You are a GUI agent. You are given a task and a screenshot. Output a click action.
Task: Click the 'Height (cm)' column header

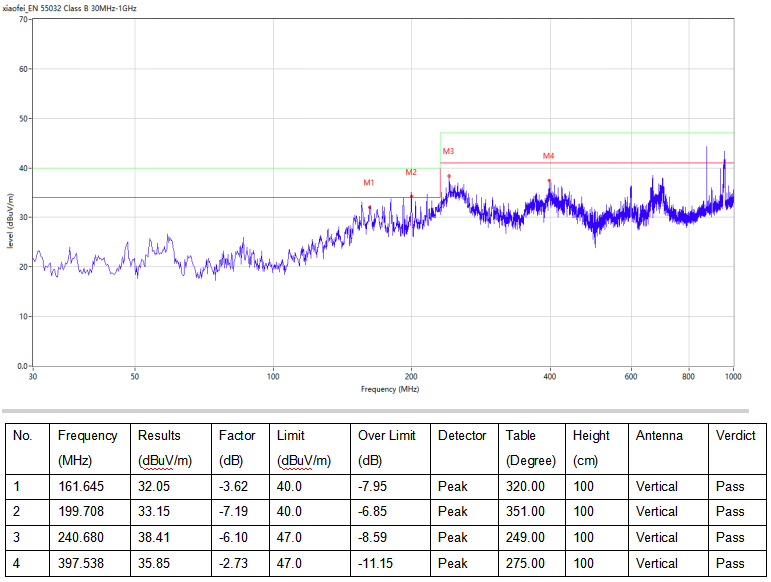pyautogui.click(x=597, y=449)
